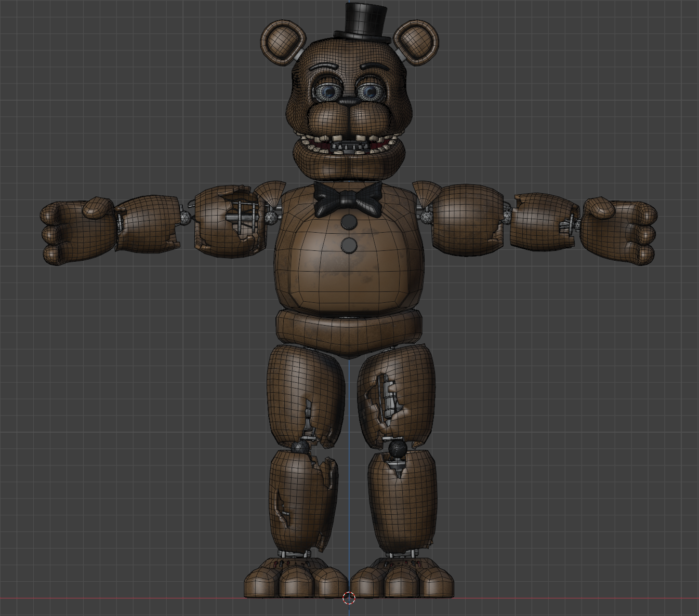
Task: Select the ear on the screen's right side
Action: [x=415, y=43]
